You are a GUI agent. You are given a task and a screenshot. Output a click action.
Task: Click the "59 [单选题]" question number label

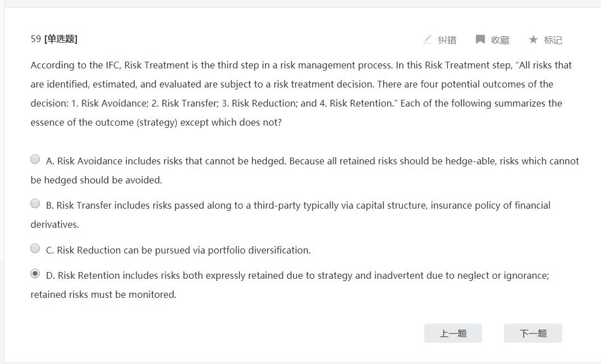54,39
